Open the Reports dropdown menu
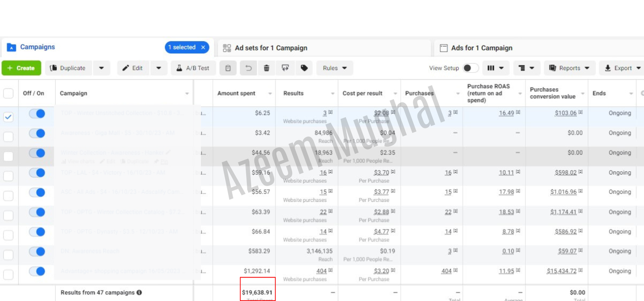This screenshot has width=644, height=301. pos(569,68)
